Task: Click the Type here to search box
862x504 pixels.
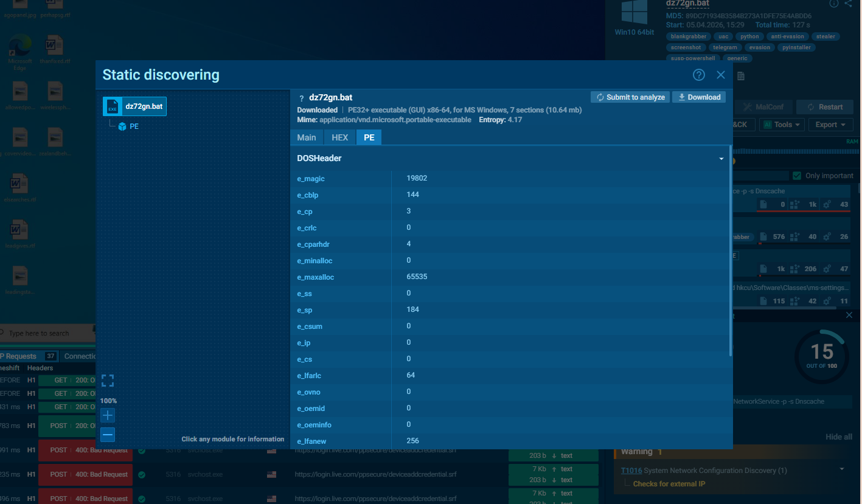Action: [46, 333]
